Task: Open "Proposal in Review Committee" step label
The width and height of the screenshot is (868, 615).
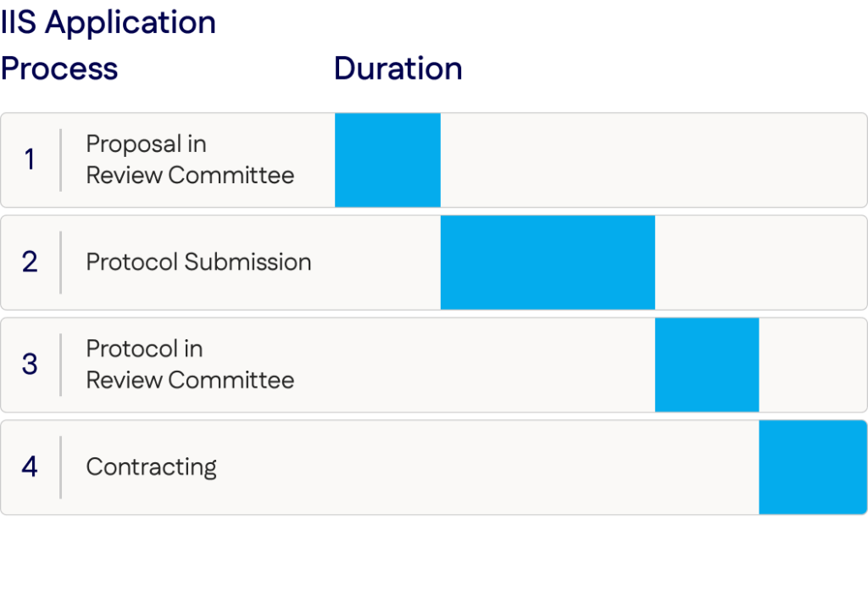Action: pyautogui.click(x=190, y=159)
